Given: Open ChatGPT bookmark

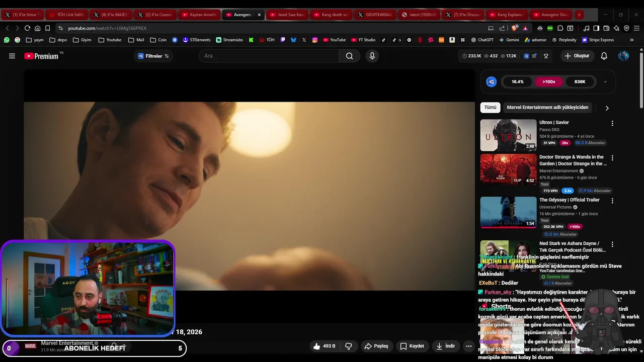Looking at the screenshot, I should [x=482, y=40].
